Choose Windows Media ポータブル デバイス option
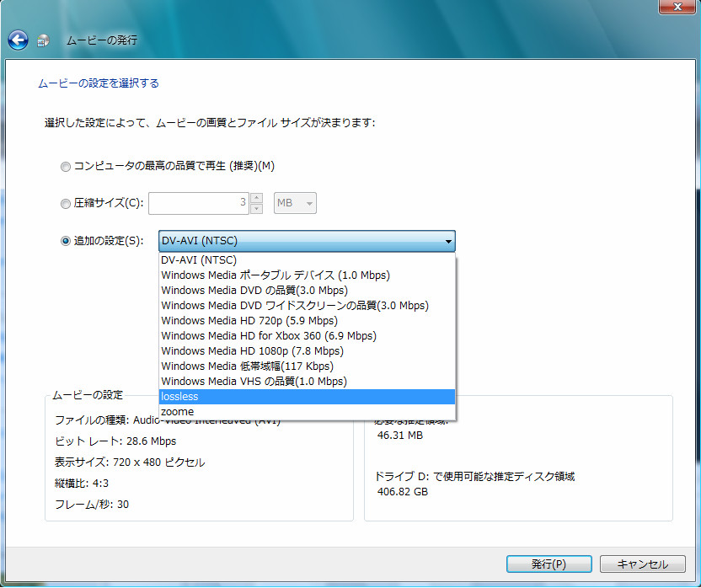Viewport: 701px width, 588px height. [x=276, y=275]
